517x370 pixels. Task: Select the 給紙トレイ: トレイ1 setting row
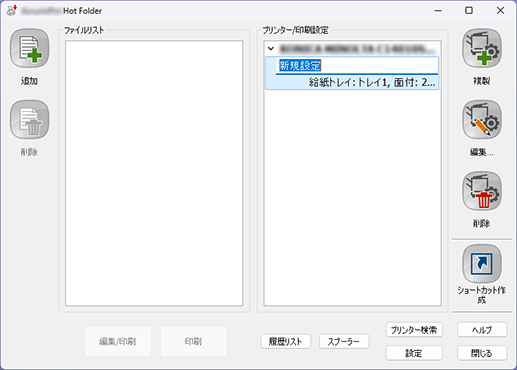(x=352, y=82)
